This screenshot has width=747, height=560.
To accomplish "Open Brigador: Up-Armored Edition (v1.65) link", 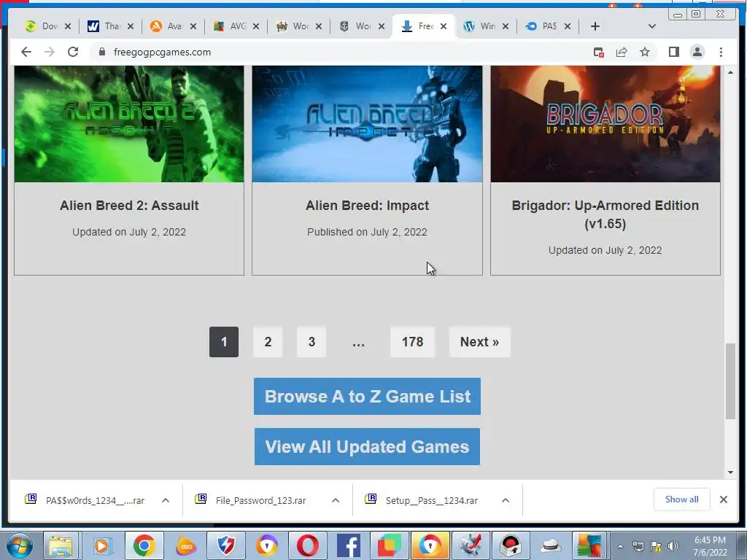I will pyautogui.click(x=605, y=214).
